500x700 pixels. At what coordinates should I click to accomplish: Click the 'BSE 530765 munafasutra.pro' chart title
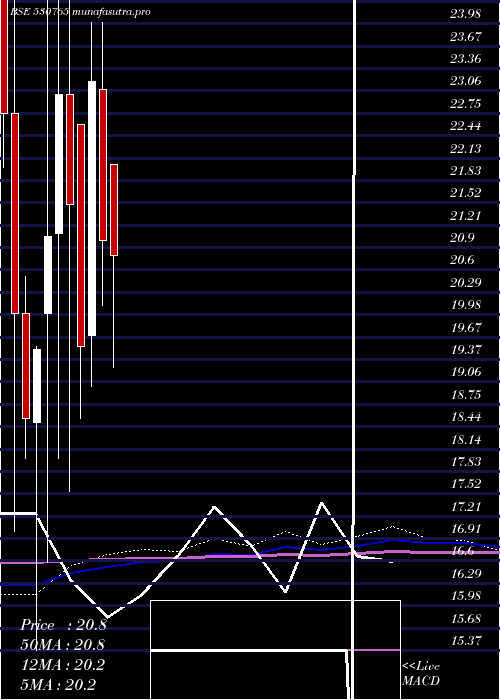pyautogui.click(x=79, y=12)
